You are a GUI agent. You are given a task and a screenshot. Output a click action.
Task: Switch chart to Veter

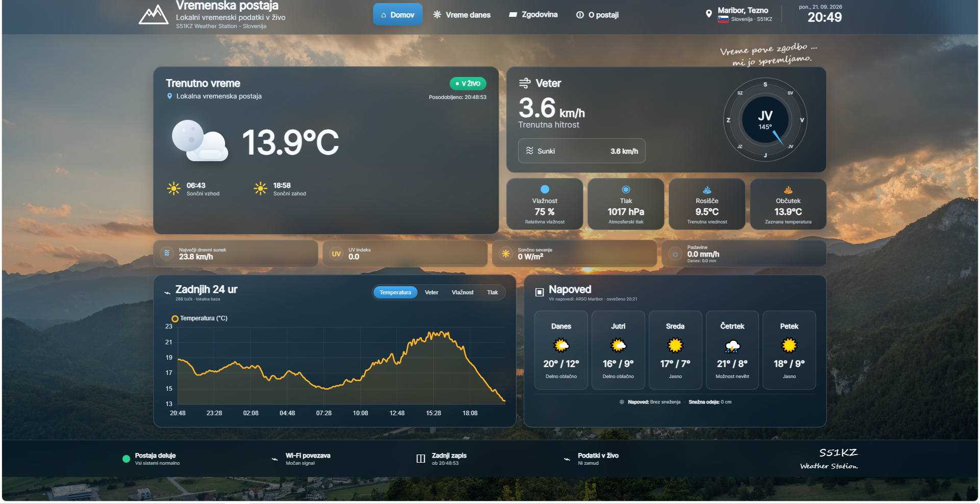click(431, 292)
